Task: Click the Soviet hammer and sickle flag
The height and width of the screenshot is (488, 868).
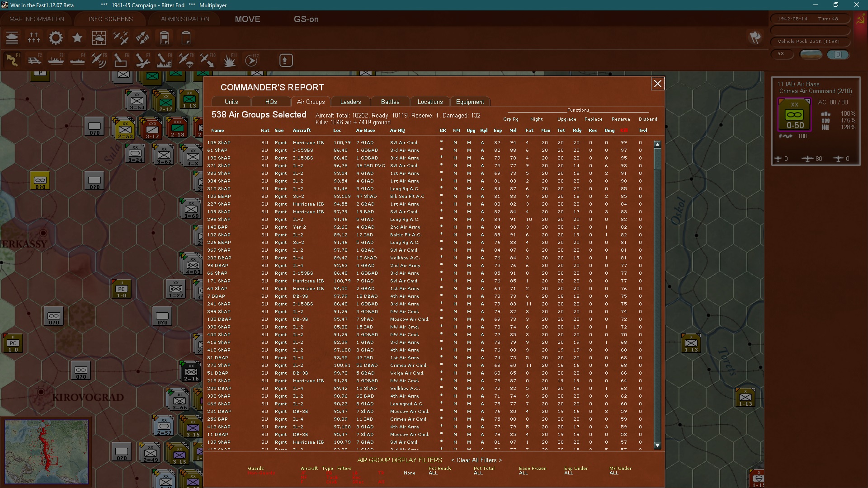Action: (860, 19)
